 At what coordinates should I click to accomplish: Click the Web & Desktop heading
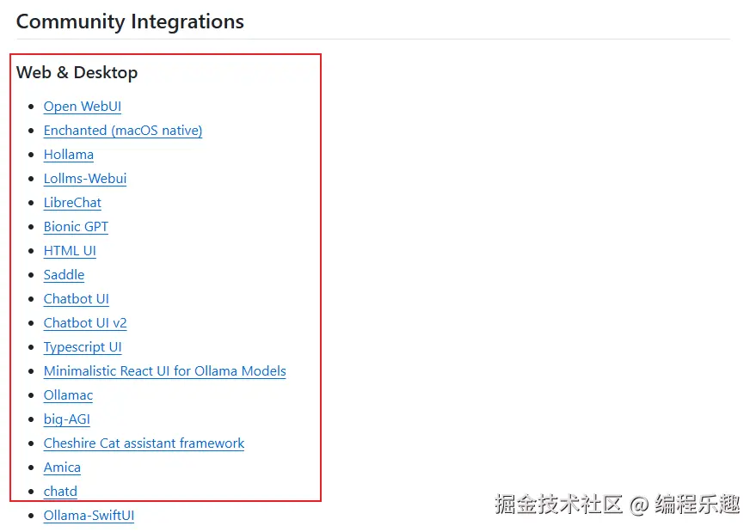coord(77,73)
